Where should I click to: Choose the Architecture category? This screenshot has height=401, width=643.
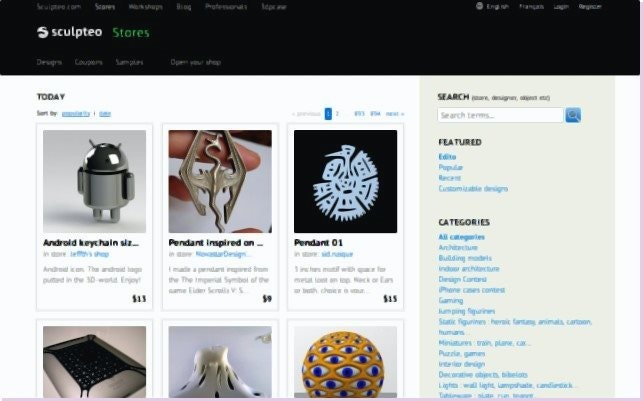pos(458,248)
